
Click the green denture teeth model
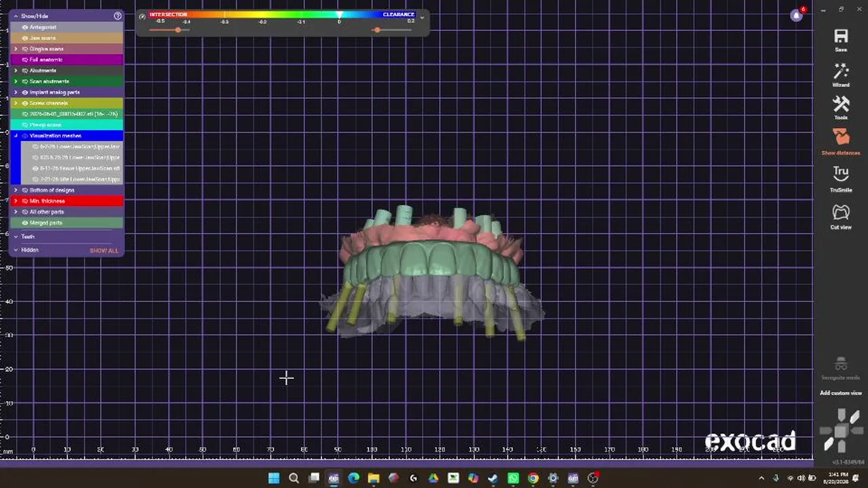[431, 261]
